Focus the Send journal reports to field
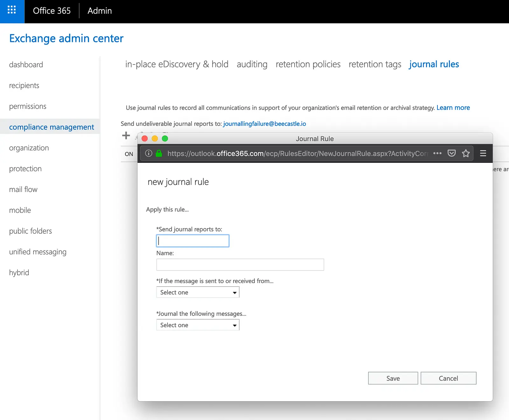509x420 pixels. tap(193, 241)
